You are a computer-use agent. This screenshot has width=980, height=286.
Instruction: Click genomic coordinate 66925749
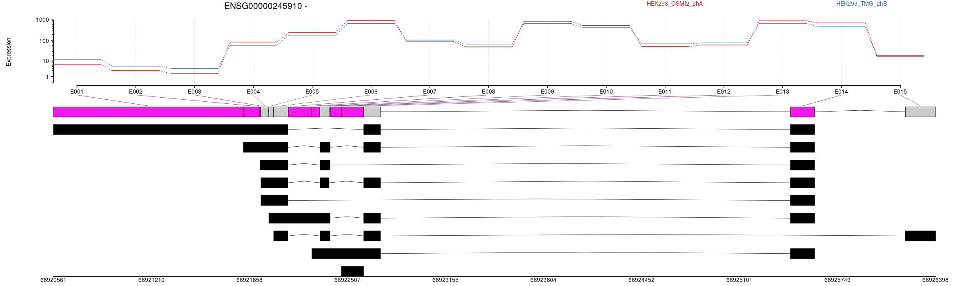click(837, 280)
